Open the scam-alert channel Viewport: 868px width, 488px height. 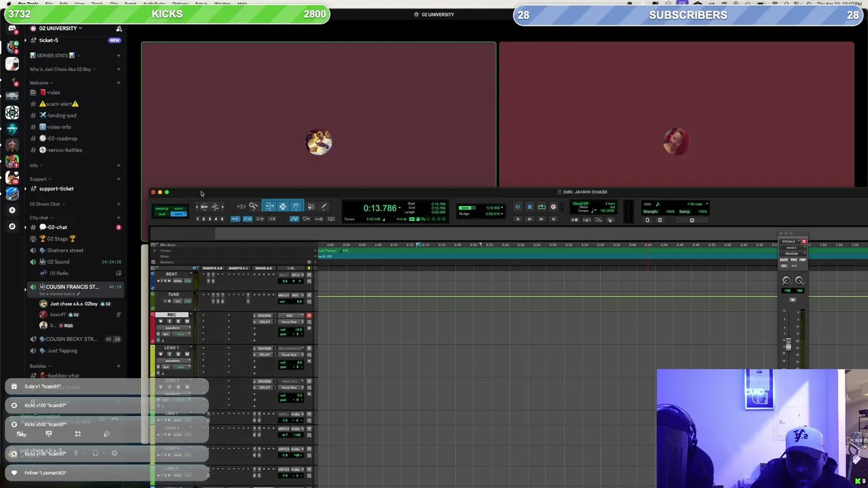(59, 104)
